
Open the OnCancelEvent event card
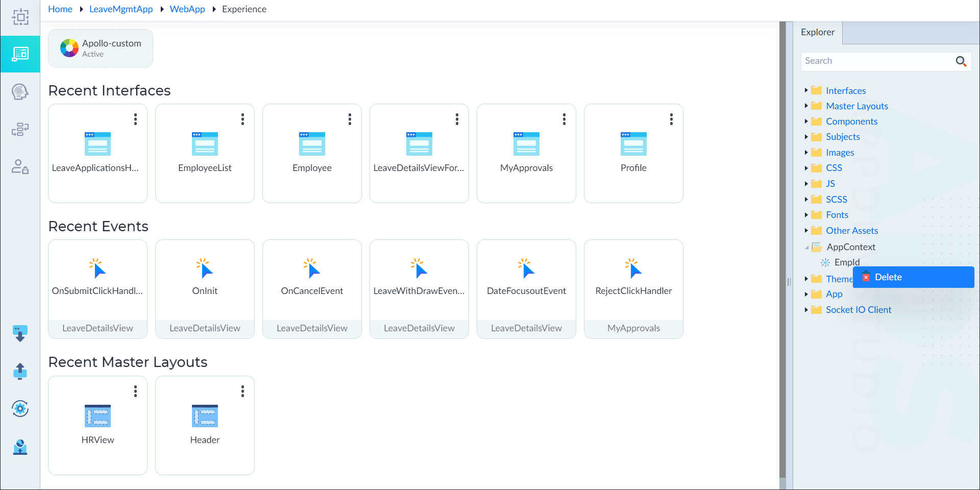(x=312, y=289)
